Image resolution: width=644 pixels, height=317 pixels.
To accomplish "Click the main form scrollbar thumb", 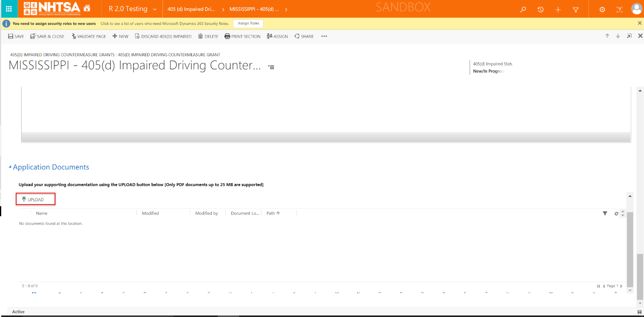I will tap(640, 276).
